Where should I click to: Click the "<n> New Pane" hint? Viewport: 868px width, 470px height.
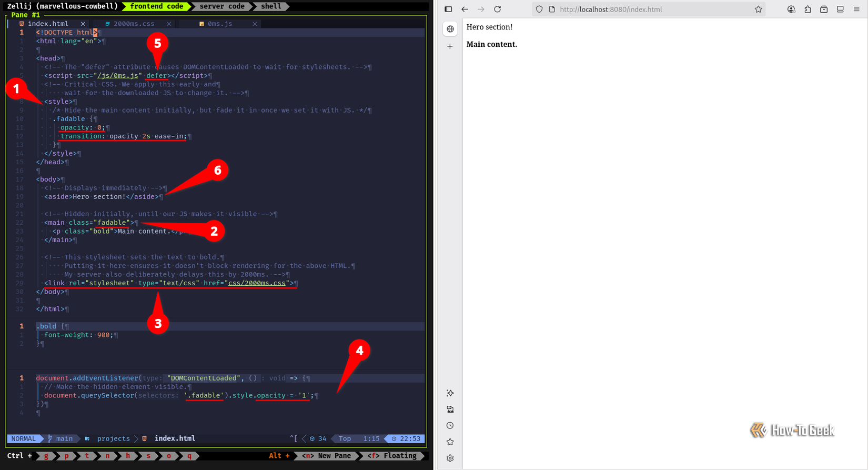click(326, 456)
